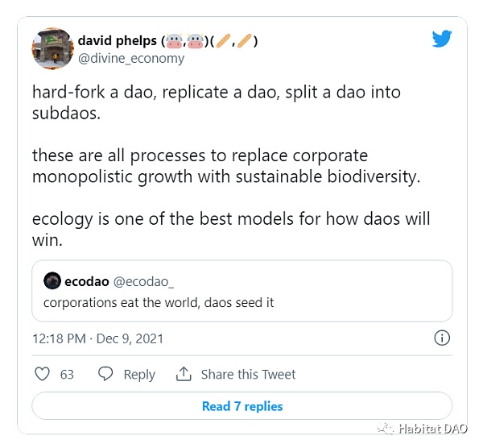Click the Reply text label
Viewport: 483px width, 448px height.
coord(139,374)
